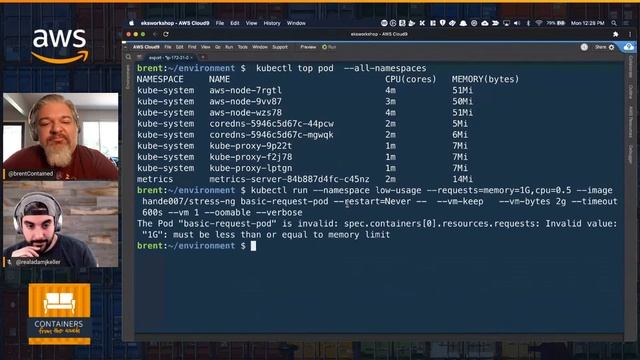
Task: Open the AWS Resources side panel
Action: click(631, 122)
